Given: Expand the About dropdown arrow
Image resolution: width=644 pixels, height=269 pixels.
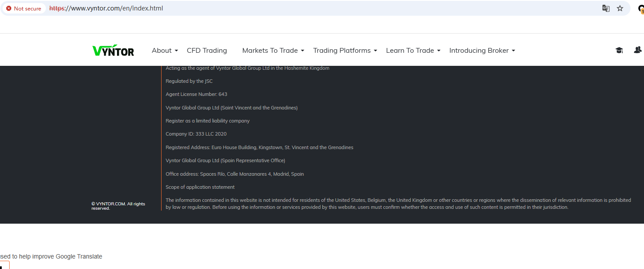Looking at the screenshot, I should click(x=176, y=51).
